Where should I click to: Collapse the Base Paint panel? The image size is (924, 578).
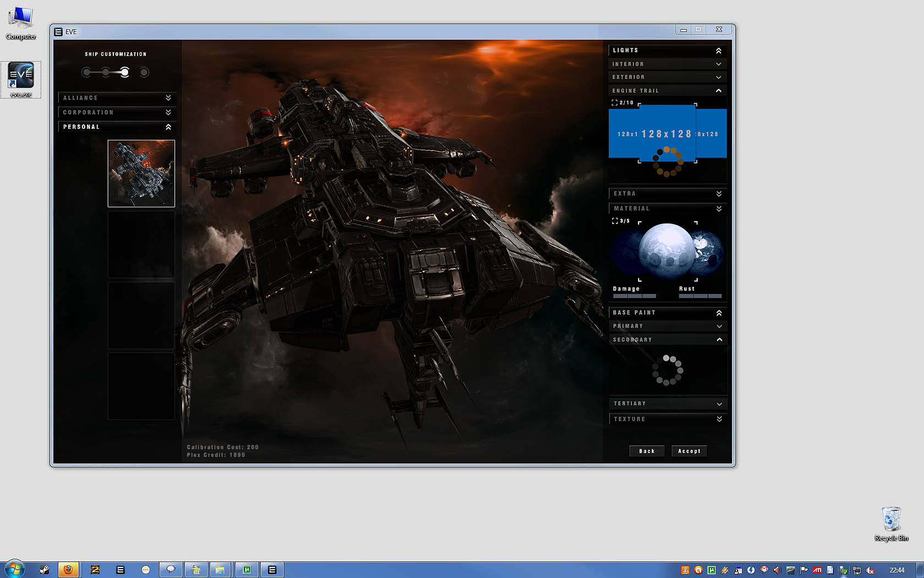coord(668,313)
